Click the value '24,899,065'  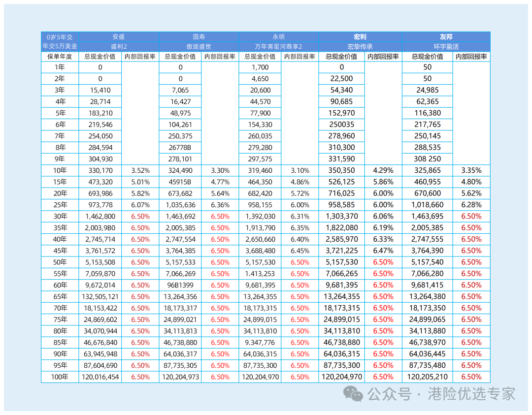pyautogui.click(x=428, y=319)
